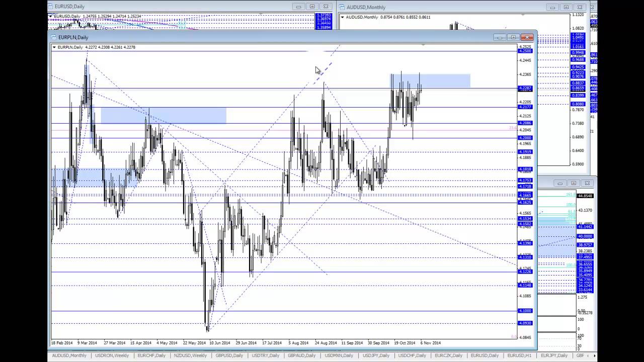Open the EURUSD,H1 tab
Screen dimensions: 644x362
pyautogui.click(x=519, y=356)
